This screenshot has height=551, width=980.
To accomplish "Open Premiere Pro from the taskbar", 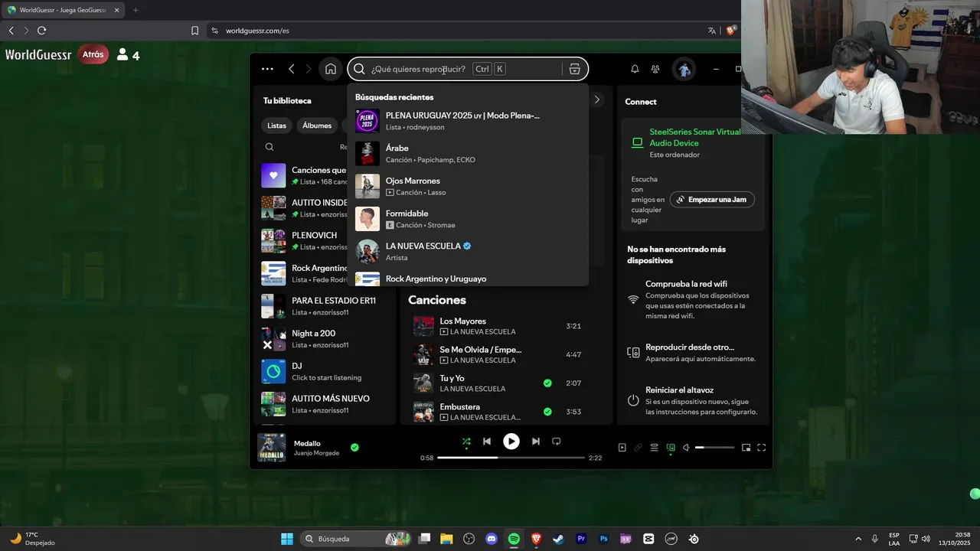I will point(581,539).
